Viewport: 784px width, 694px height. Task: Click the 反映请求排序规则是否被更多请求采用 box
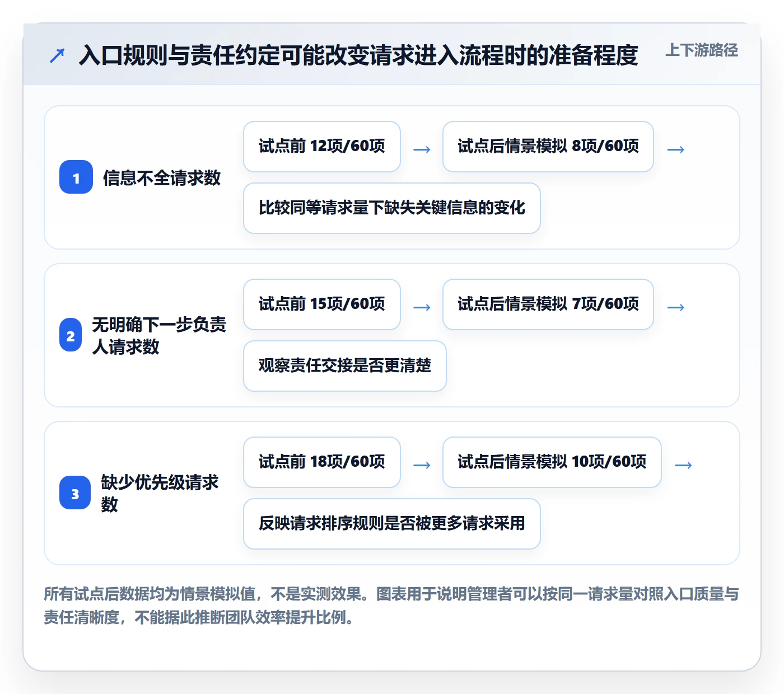[x=392, y=524]
